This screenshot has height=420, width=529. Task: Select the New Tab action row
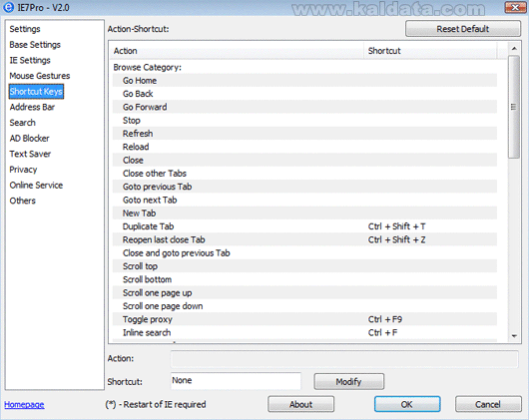(304, 213)
